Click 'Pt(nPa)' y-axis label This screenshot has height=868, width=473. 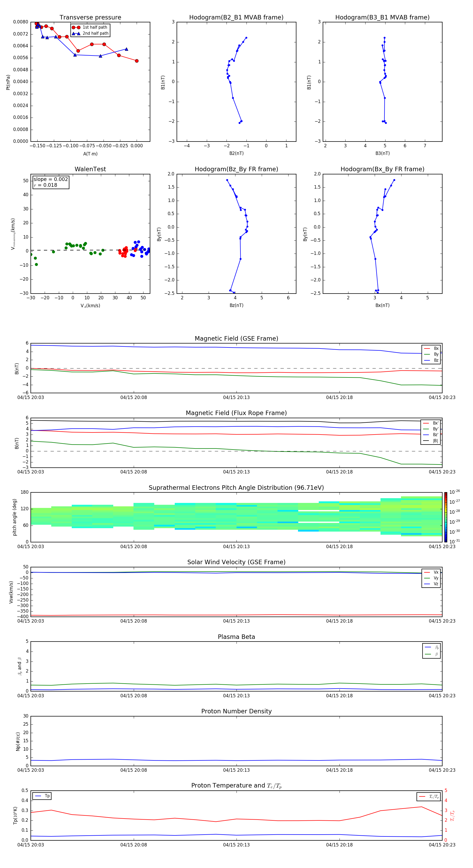[8, 82]
